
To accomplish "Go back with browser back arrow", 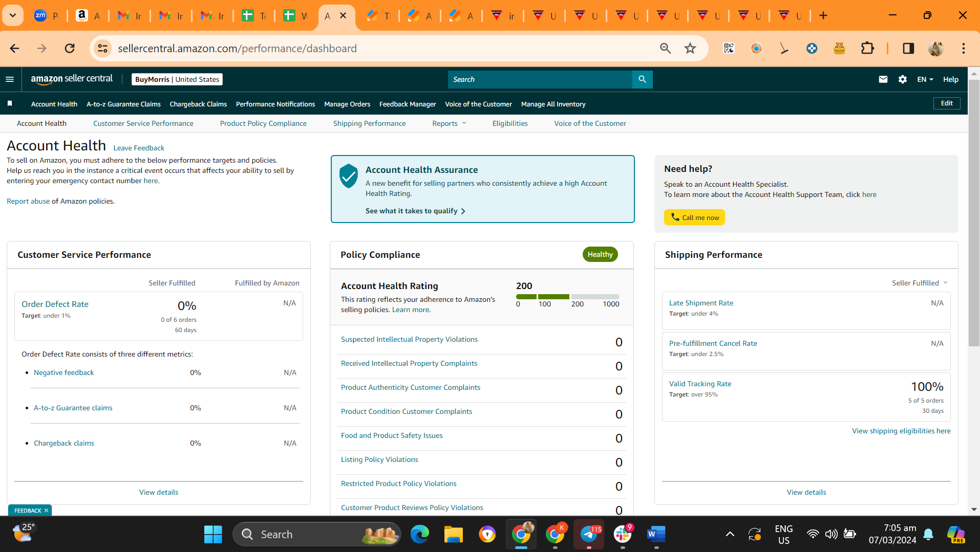I will (14, 49).
